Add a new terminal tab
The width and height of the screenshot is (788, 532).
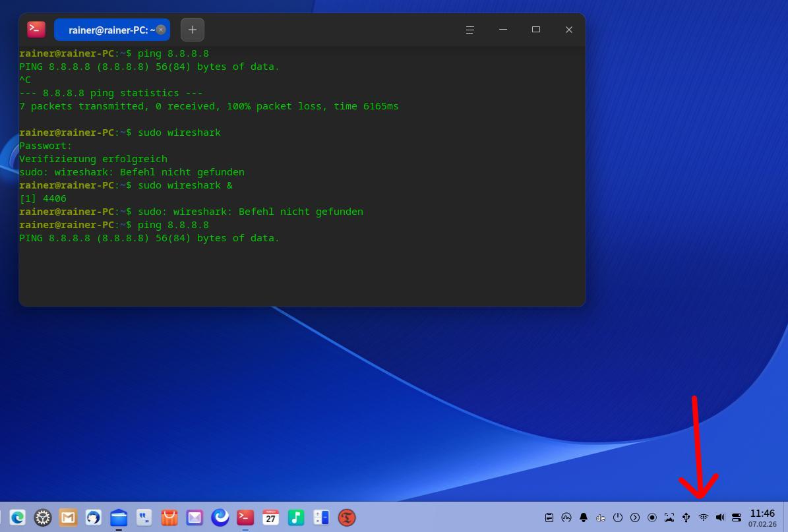tap(193, 30)
